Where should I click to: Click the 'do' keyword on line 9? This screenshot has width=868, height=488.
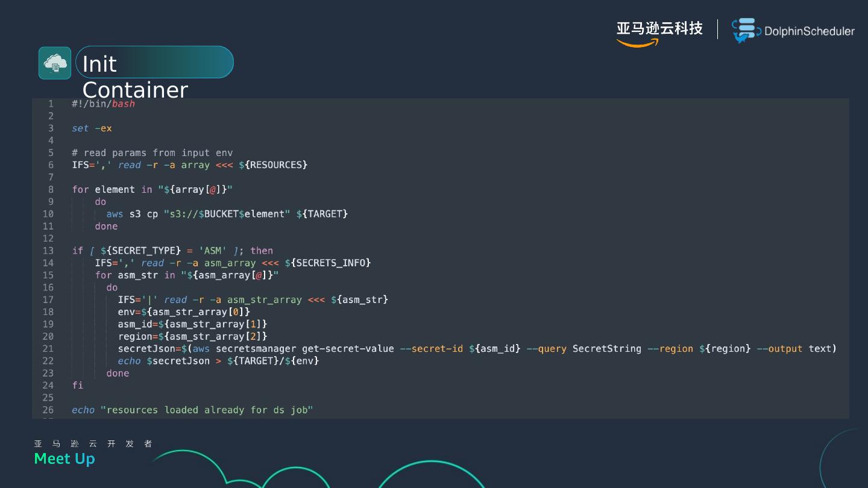101,202
